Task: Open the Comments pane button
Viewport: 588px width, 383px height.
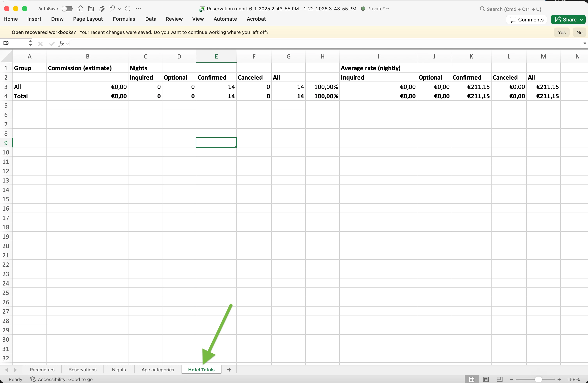Action: [x=527, y=20]
